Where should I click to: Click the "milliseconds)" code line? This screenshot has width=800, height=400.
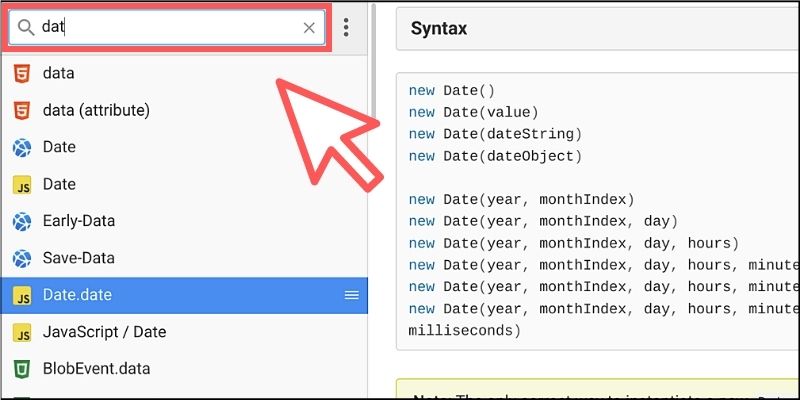465,331
